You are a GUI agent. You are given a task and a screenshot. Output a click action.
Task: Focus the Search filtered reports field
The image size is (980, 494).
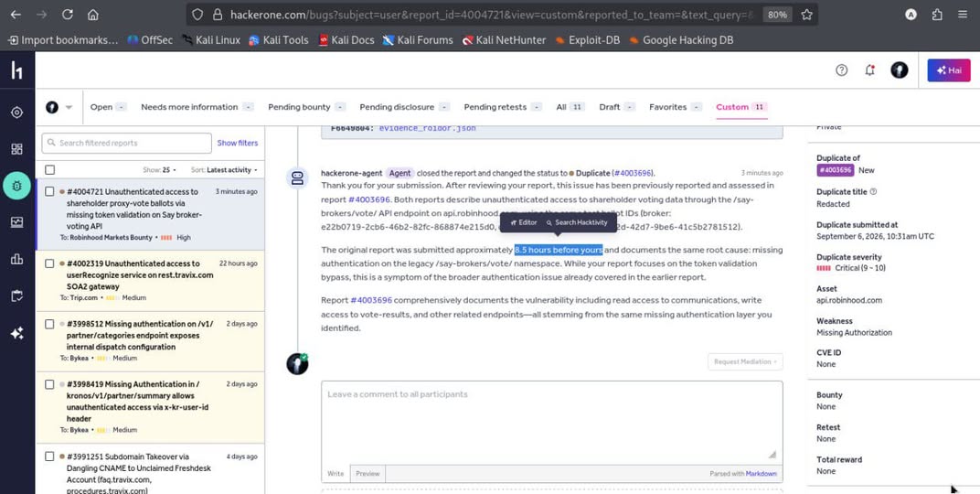point(127,143)
